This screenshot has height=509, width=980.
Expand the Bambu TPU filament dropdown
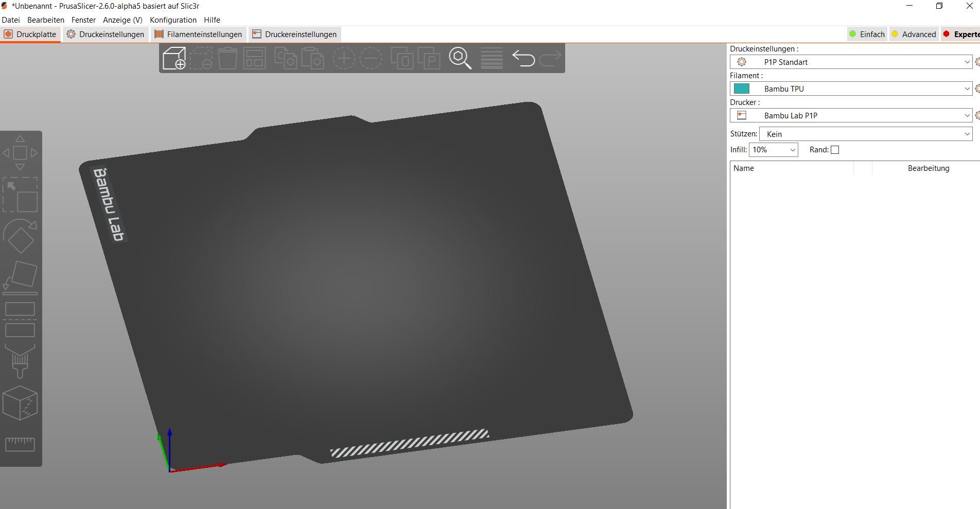point(851,89)
